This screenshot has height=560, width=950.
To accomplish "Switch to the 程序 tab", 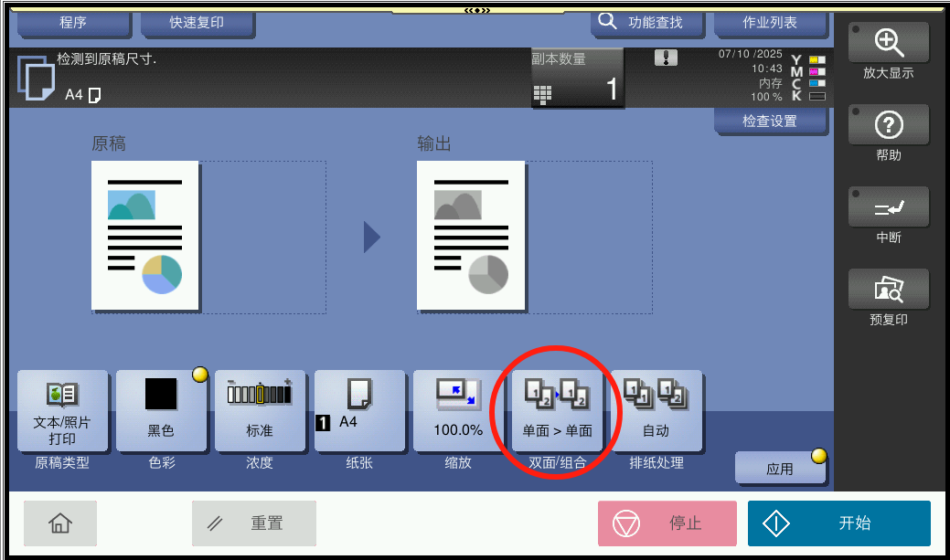I will click(x=73, y=24).
